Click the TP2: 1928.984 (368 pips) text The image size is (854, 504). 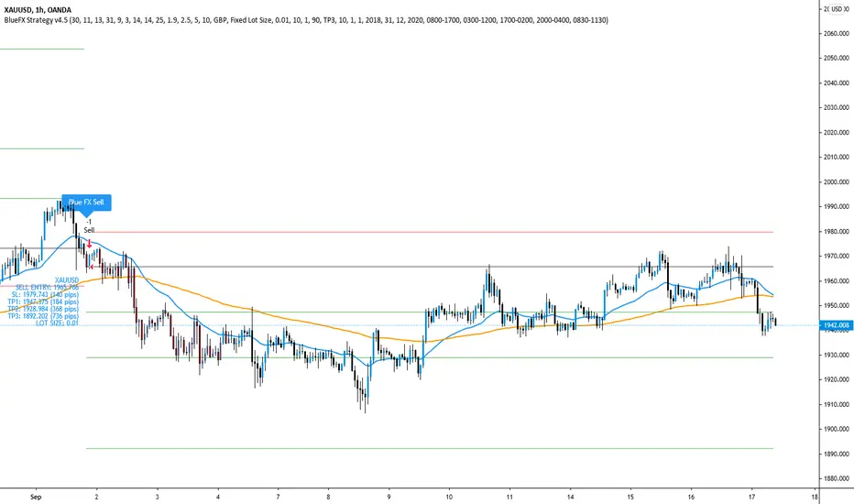point(43,309)
